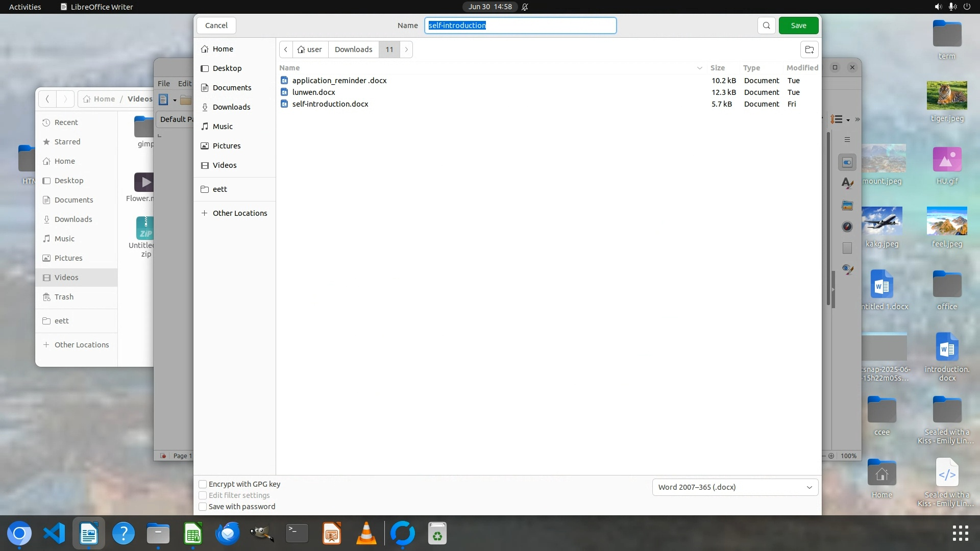980x551 pixels.
Task: Cancel the save dialog
Action: pyautogui.click(x=216, y=26)
